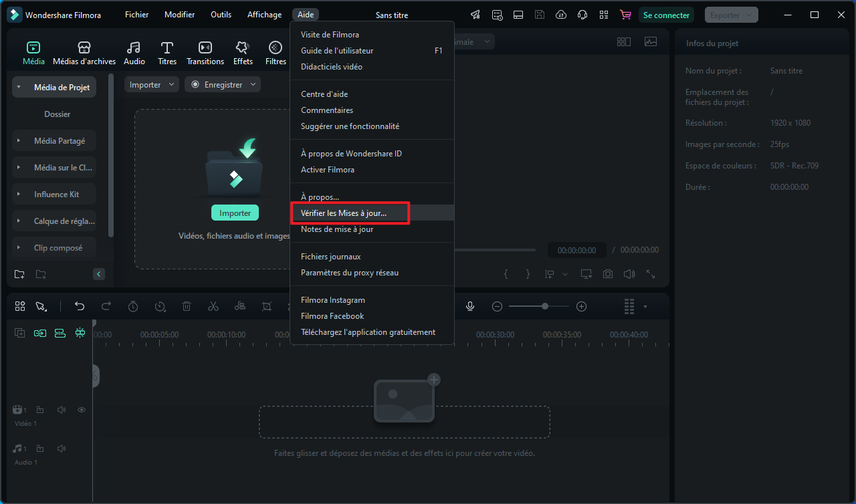Open the Importer dropdown in media panel
This screenshot has height=504, width=856.
click(152, 84)
